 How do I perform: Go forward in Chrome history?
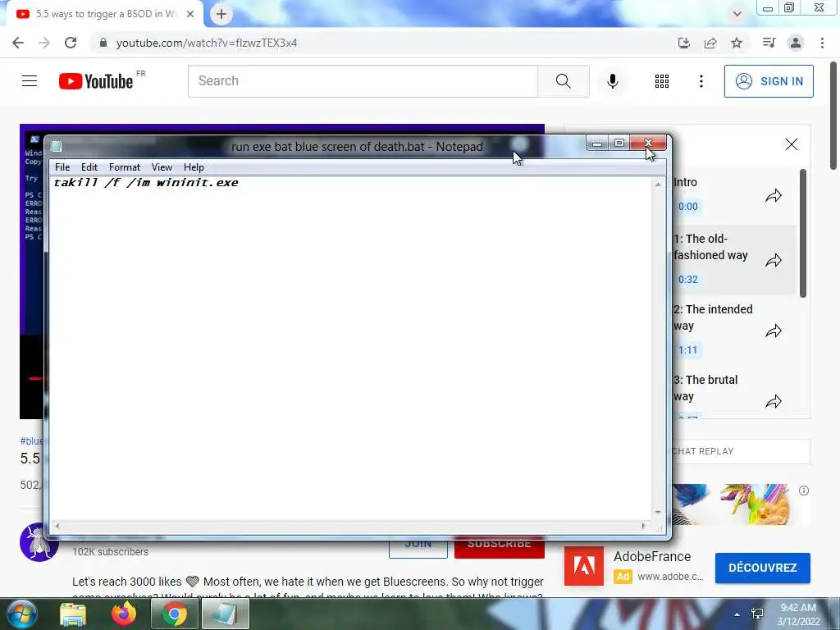coord(44,43)
